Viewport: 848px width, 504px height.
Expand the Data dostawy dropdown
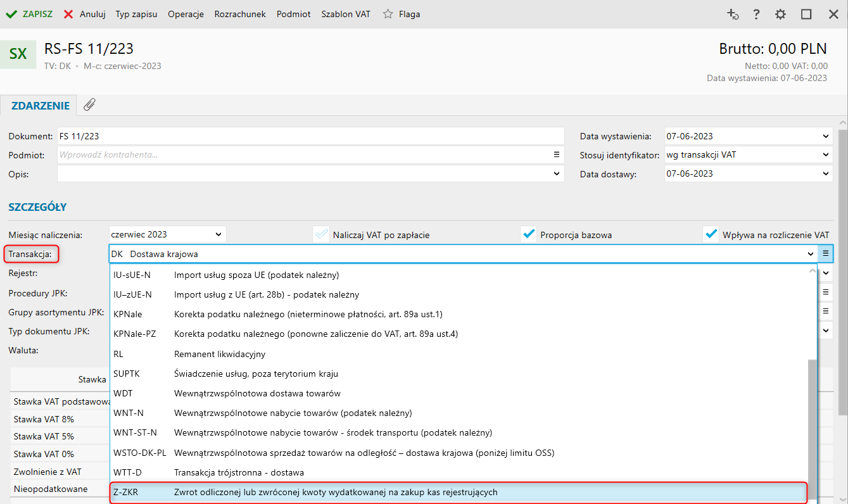tap(825, 173)
